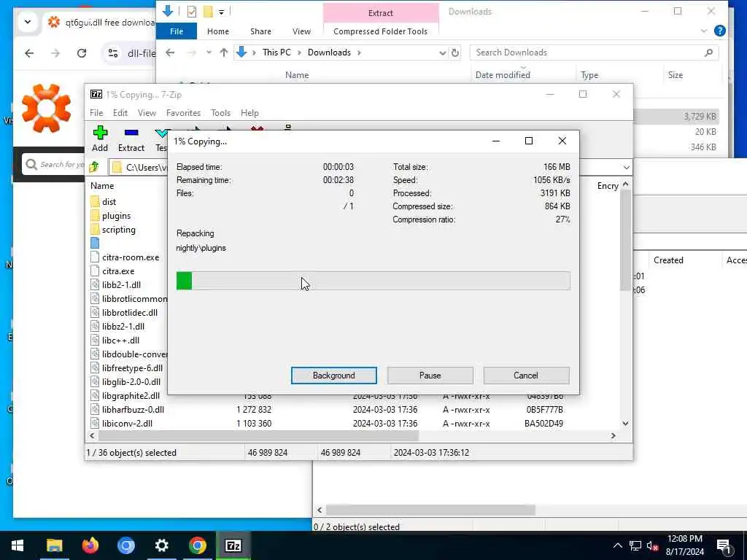Click Explorer's refresh icon beside address bar
747x560 pixels.
(x=455, y=52)
